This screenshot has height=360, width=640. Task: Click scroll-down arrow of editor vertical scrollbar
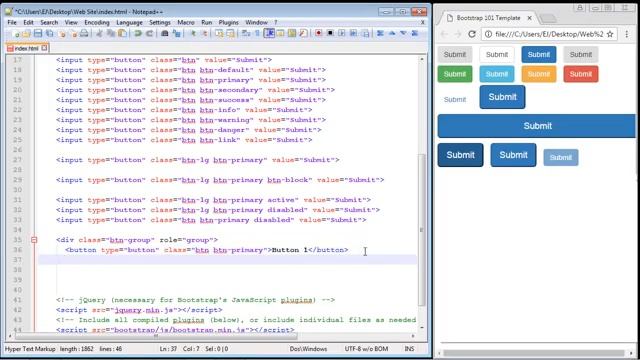422,327
